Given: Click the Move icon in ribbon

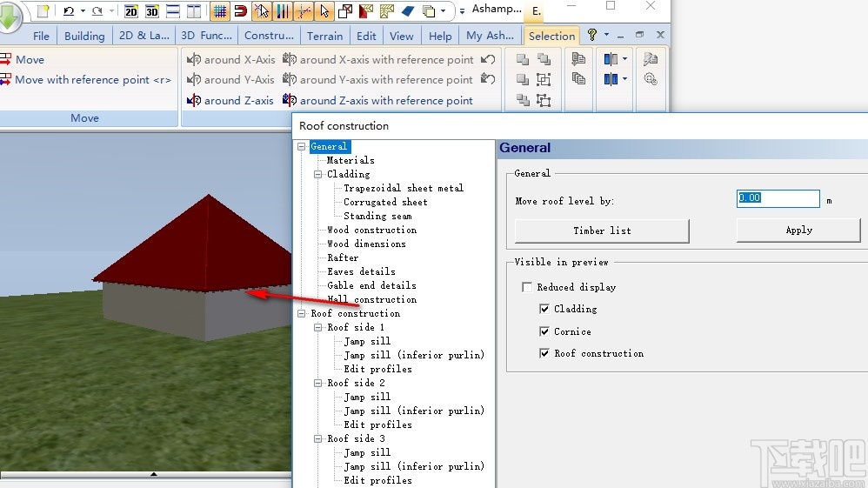Looking at the screenshot, I should [x=5, y=58].
